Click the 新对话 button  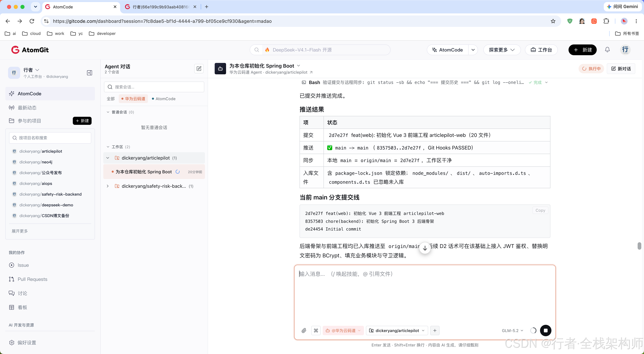pyautogui.click(x=621, y=69)
